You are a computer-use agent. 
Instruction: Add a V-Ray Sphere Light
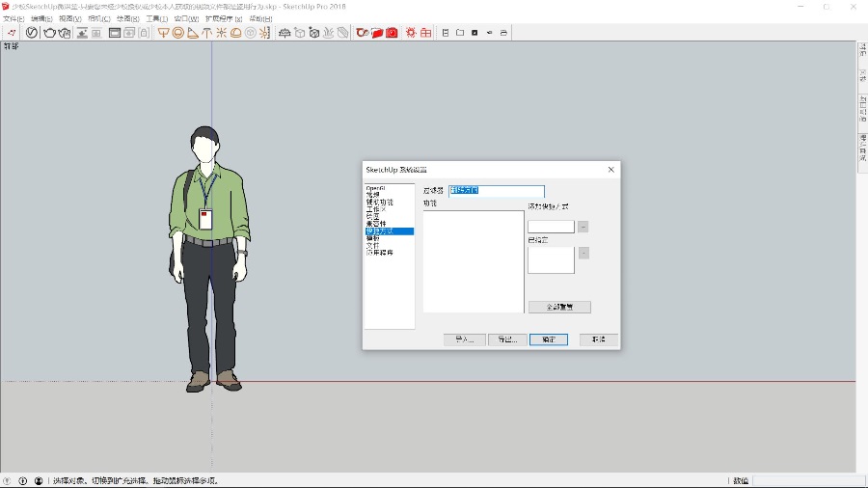point(177,33)
